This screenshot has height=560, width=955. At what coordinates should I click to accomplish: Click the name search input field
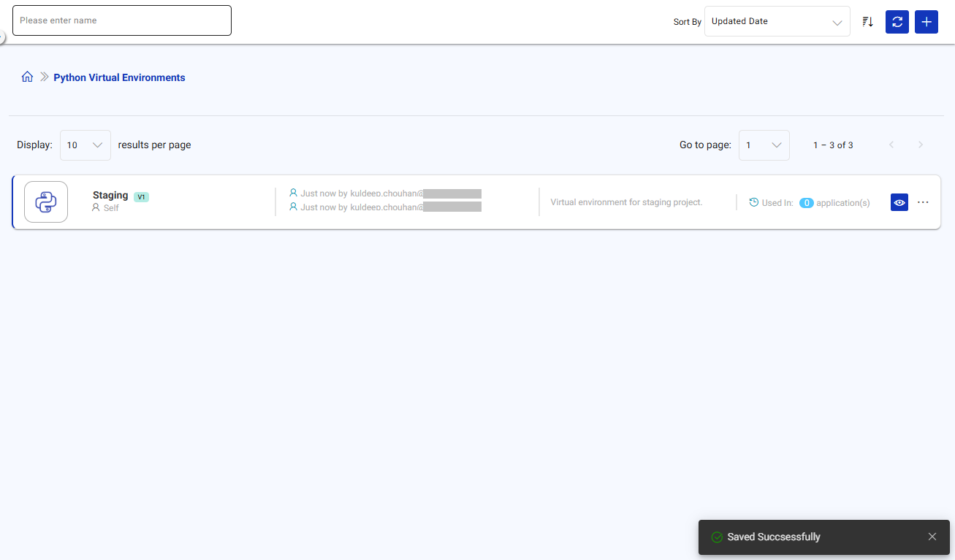click(121, 20)
